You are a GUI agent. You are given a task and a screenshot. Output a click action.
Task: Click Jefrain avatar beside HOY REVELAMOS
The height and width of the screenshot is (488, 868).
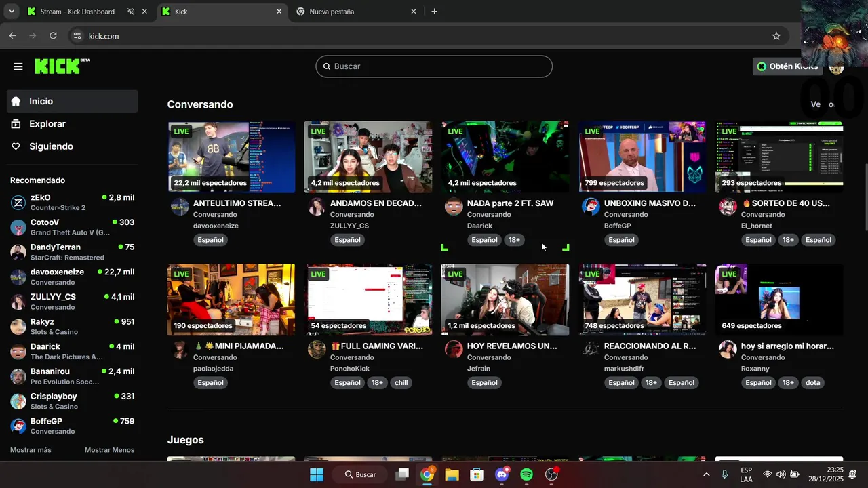(454, 349)
